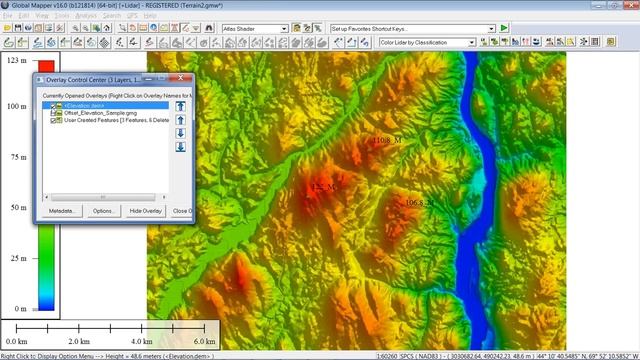Click the zoom in magnifier icon
The width and height of the screenshot is (640, 360).
tap(76, 28)
